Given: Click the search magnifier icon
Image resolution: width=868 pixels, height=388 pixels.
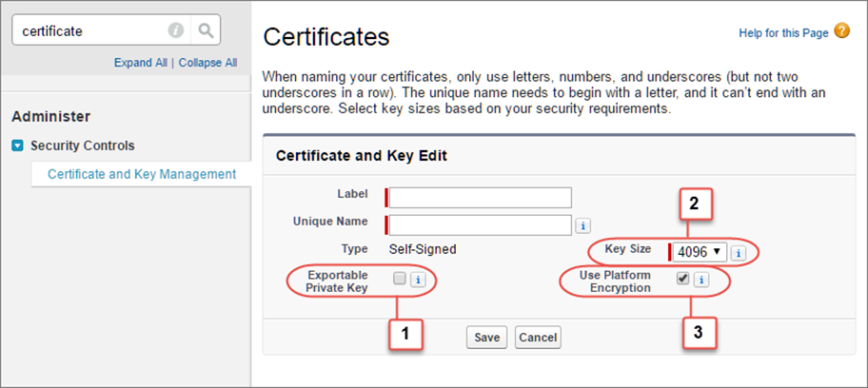Looking at the screenshot, I should pyautogui.click(x=206, y=30).
